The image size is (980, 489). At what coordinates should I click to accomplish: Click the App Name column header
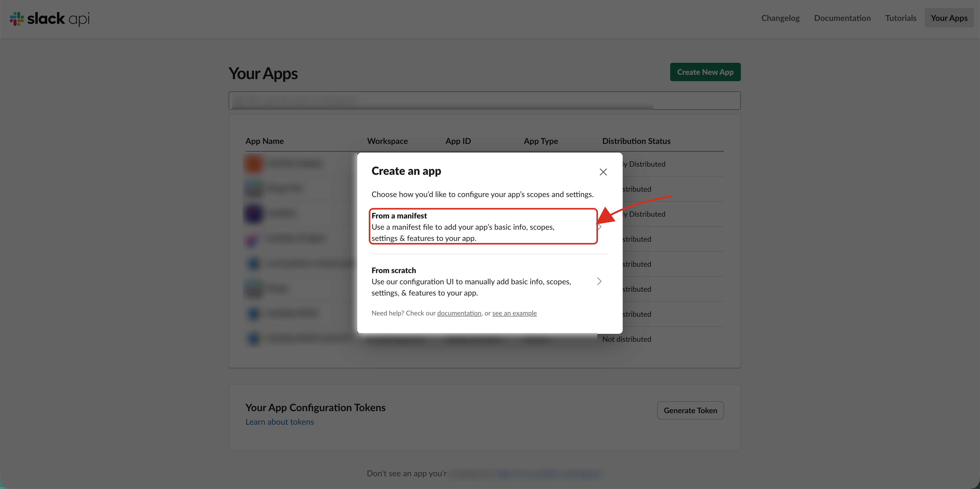264,141
